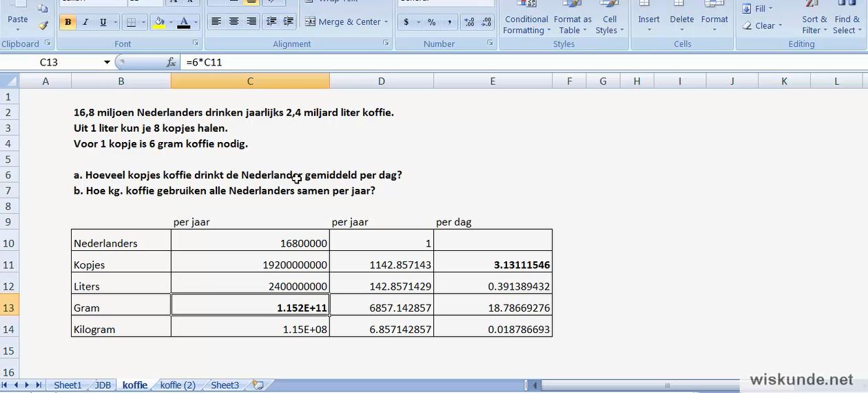Apply accounting dollar number format
This screenshot has height=393, width=868.
(406, 22)
